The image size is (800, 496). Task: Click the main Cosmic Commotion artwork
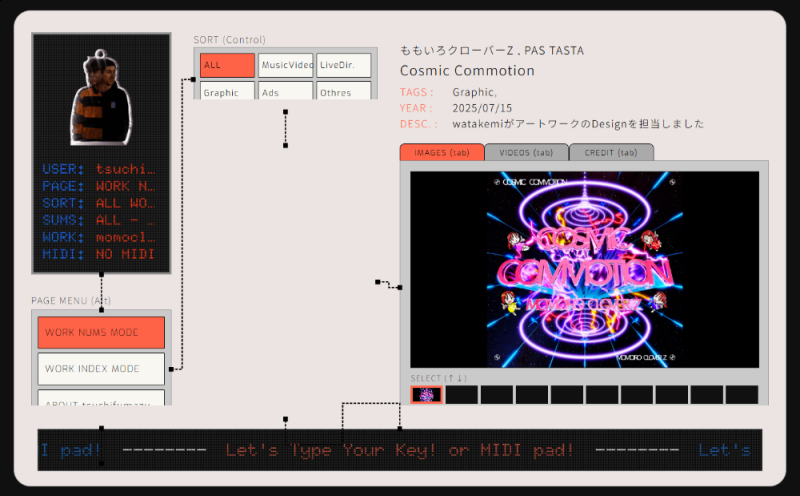[585, 269]
